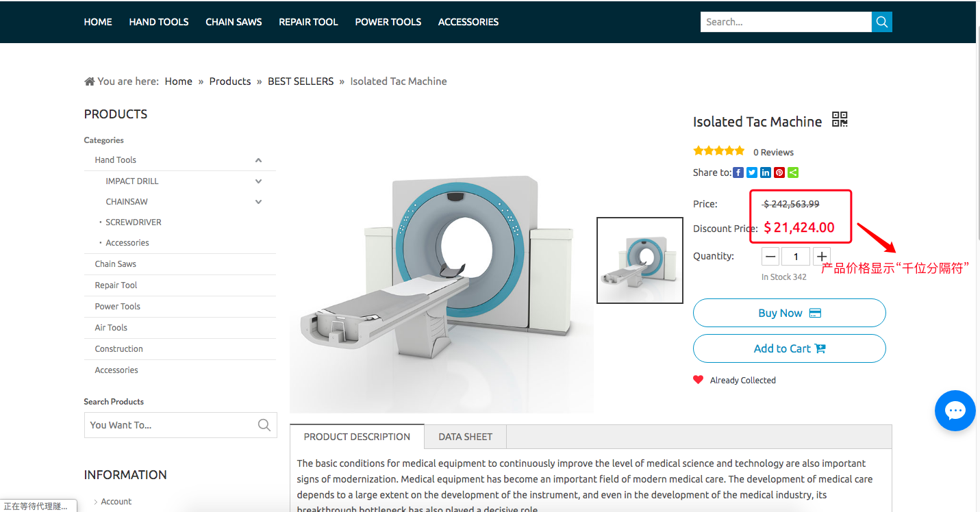Viewport: 980px width, 512px height.
Task: Click the Add to Cart button
Action: (789, 348)
